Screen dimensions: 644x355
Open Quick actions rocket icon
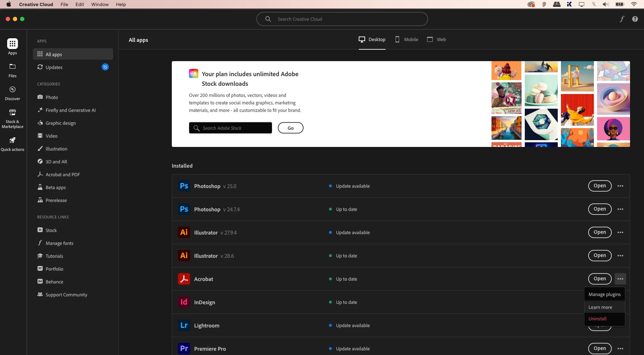pyautogui.click(x=13, y=140)
